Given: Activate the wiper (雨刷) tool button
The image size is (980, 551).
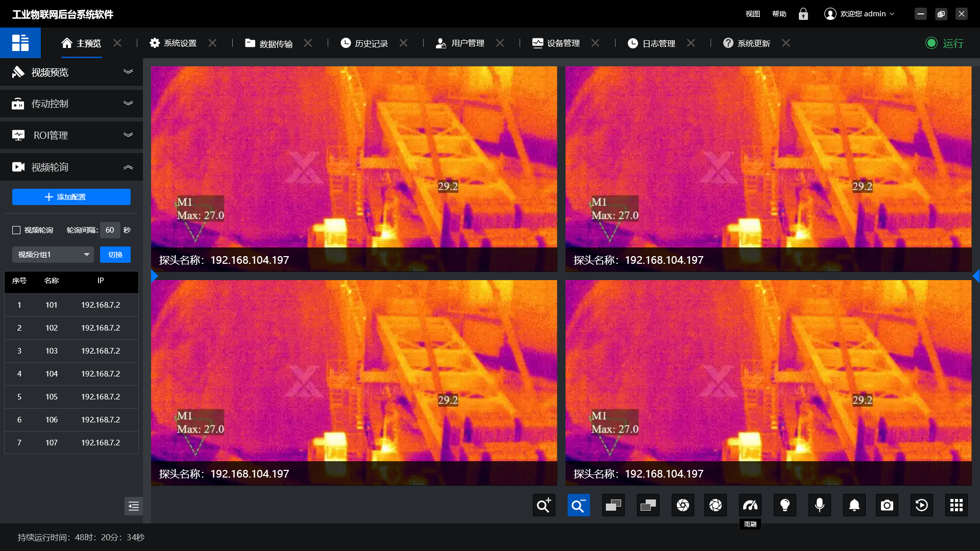Looking at the screenshot, I should tap(750, 505).
